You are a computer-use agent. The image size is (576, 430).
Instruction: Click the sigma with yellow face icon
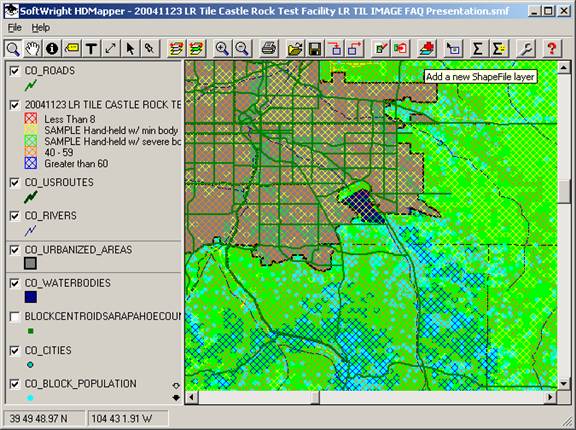point(498,48)
